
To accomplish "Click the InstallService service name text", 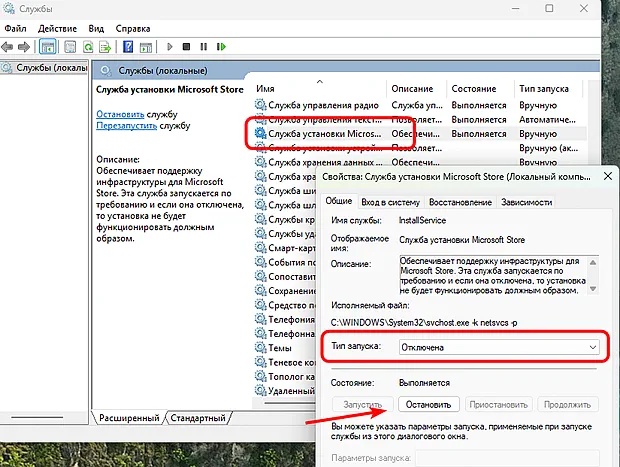I will click(x=422, y=220).
